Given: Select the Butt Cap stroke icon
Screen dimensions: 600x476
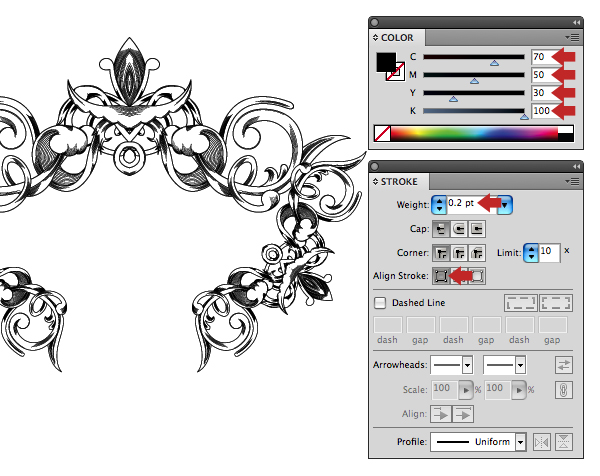Looking at the screenshot, I should click(441, 229).
